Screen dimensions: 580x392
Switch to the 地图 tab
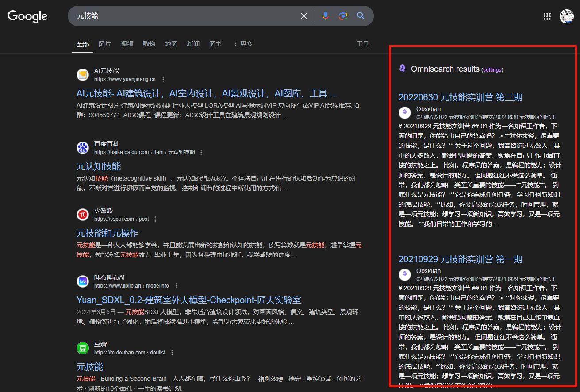[x=171, y=44]
